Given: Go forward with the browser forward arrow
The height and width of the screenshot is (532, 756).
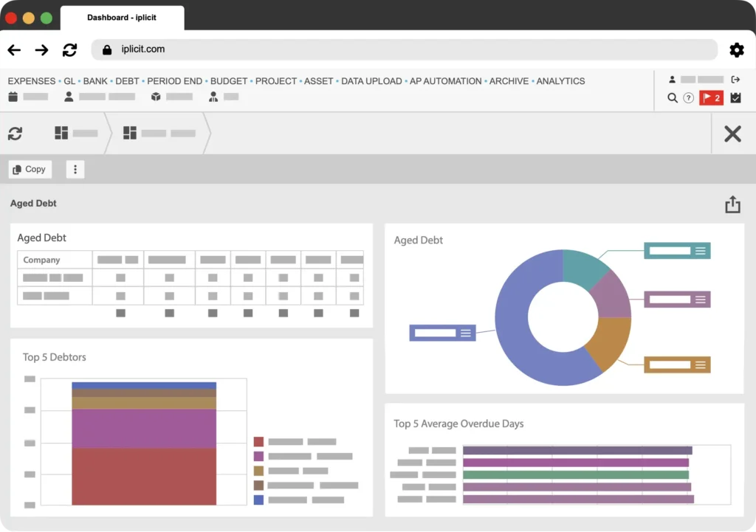Looking at the screenshot, I should (x=41, y=49).
